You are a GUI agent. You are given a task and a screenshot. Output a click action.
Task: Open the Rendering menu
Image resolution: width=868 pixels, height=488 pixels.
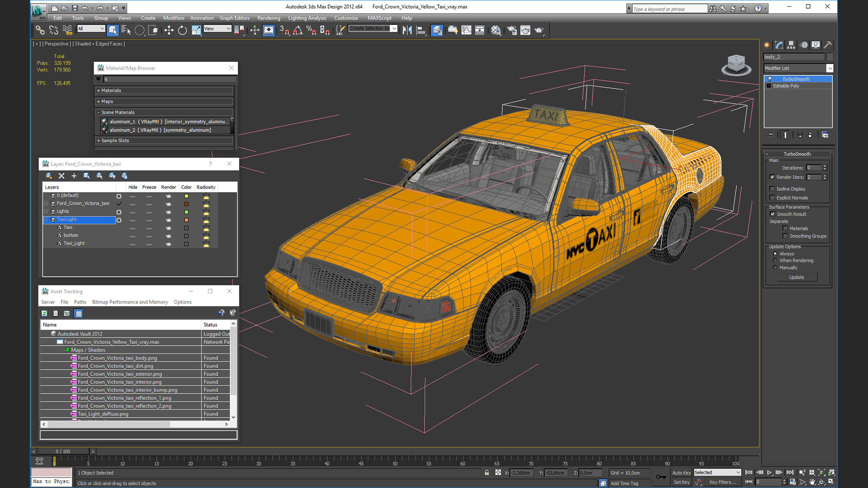[x=269, y=18]
